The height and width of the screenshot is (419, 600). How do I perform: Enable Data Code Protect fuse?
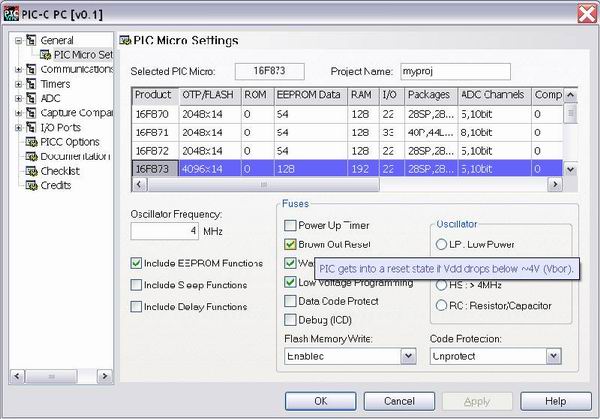coord(290,301)
